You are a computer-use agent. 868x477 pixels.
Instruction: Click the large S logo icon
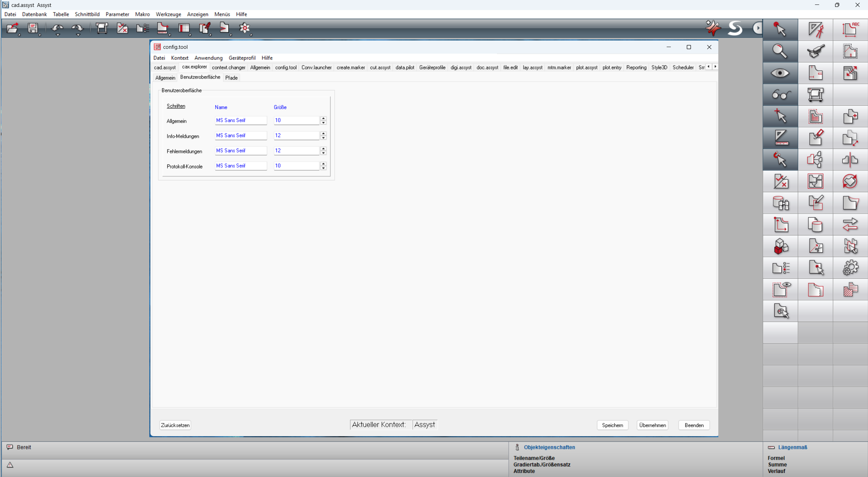735,28
